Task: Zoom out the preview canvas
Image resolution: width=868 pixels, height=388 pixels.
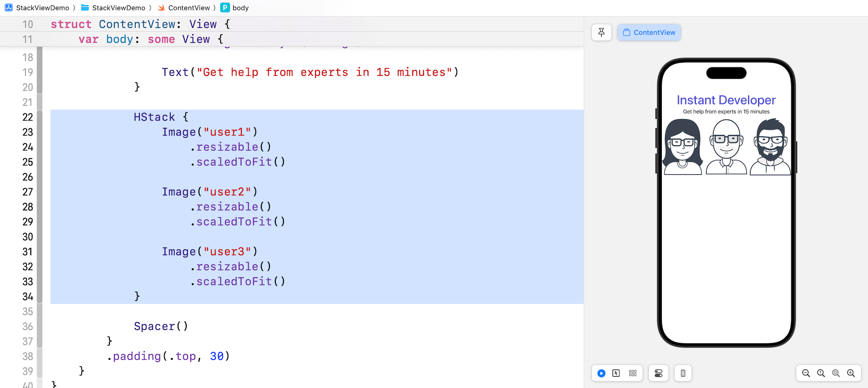Action: point(806,373)
